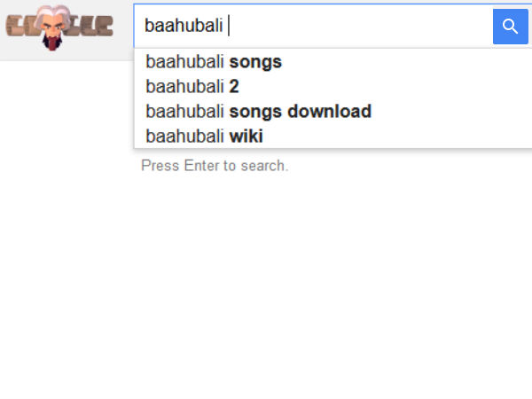Click the "Press Enter to search." text

[x=215, y=166]
